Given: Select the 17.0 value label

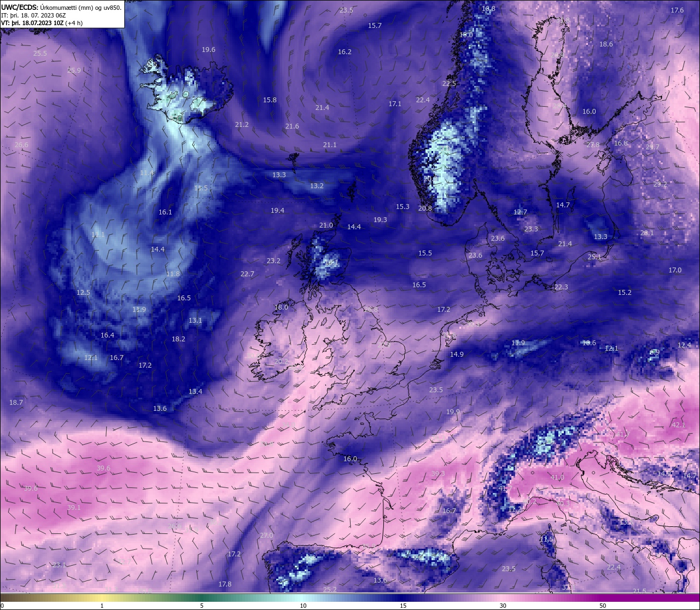Looking at the screenshot, I should click(675, 270).
